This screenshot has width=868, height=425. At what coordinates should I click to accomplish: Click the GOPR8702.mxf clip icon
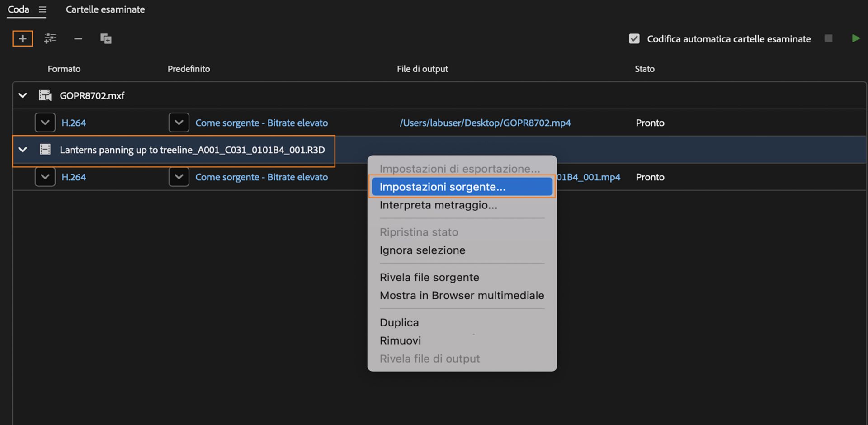tap(45, 95)
